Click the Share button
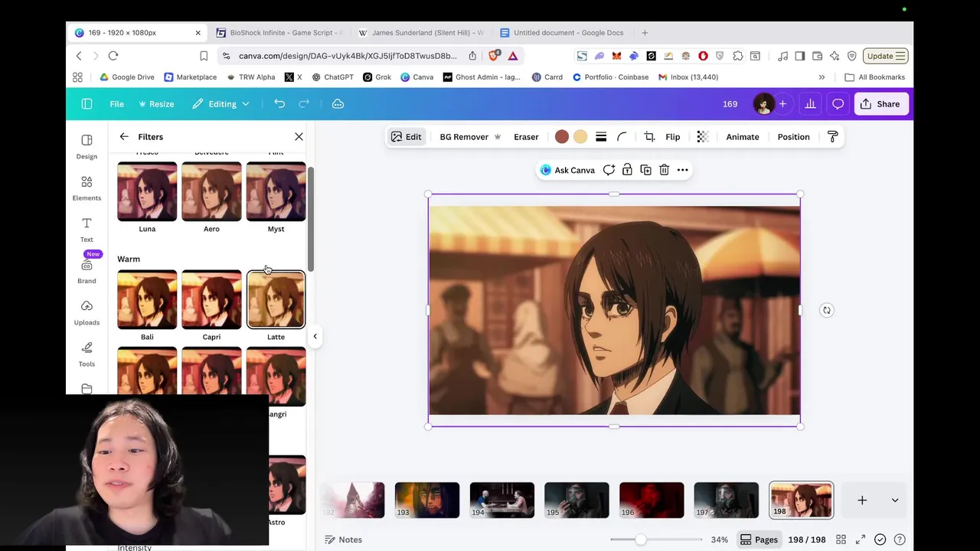This screenshot has width=980, height=551. point(880,103)
